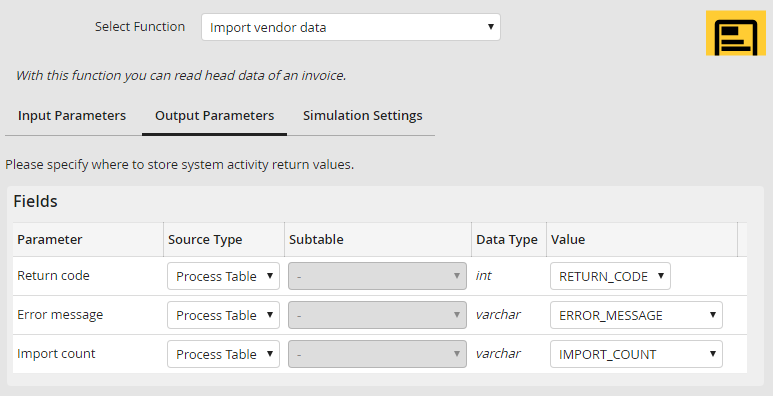
Task: Click the disabled Subtable dropdown in Import count row
Action: click(377, 354)
